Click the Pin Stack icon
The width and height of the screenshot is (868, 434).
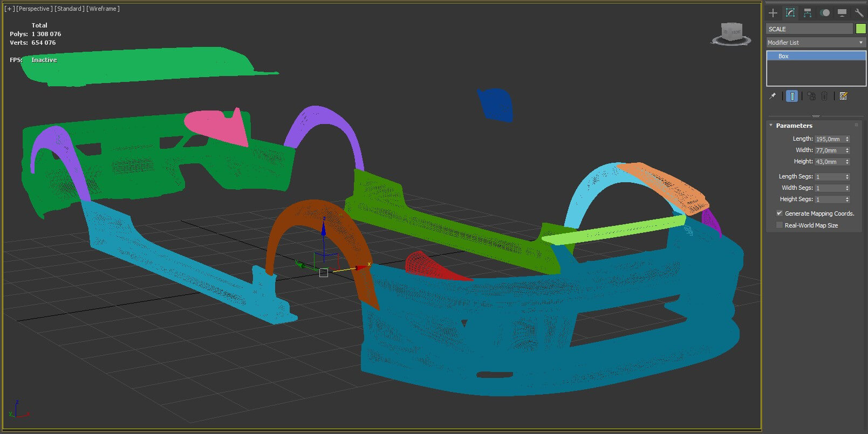click(773, 96)
